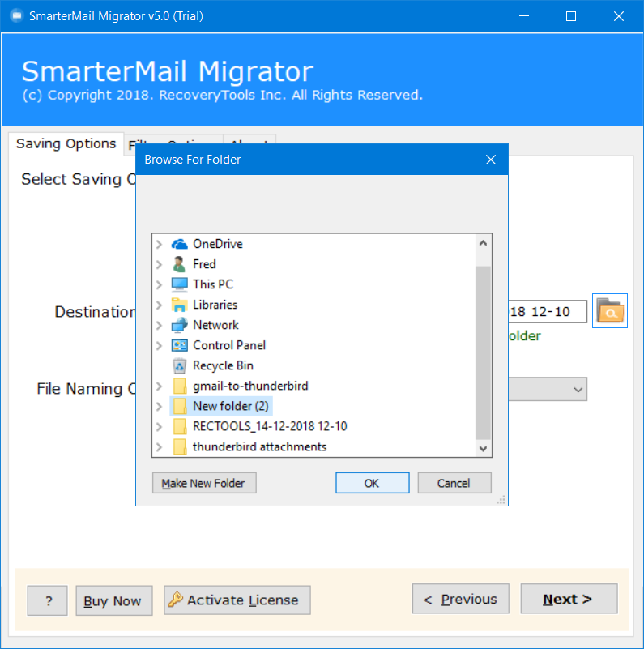
Task: Click the Control Panel icon
Action: (x=179, y=345)
